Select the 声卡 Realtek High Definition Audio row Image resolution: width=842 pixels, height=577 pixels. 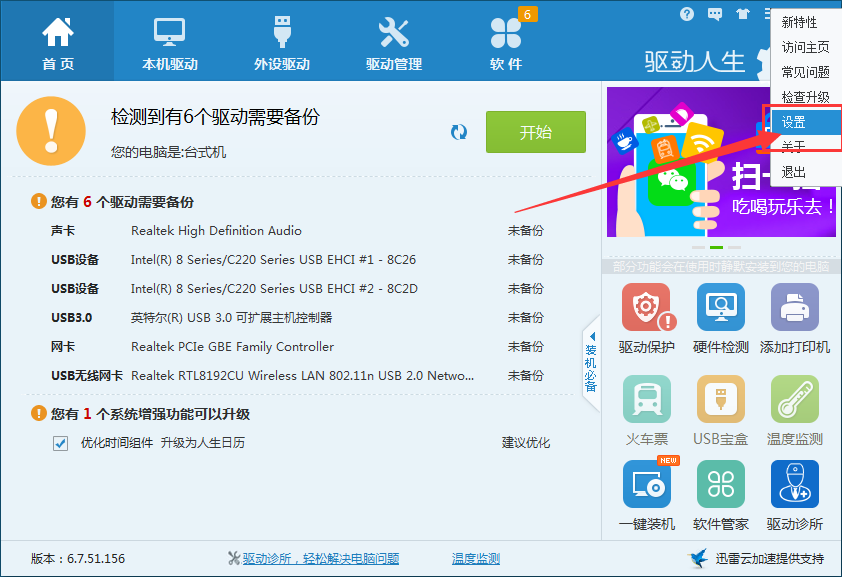click(298, 231)
